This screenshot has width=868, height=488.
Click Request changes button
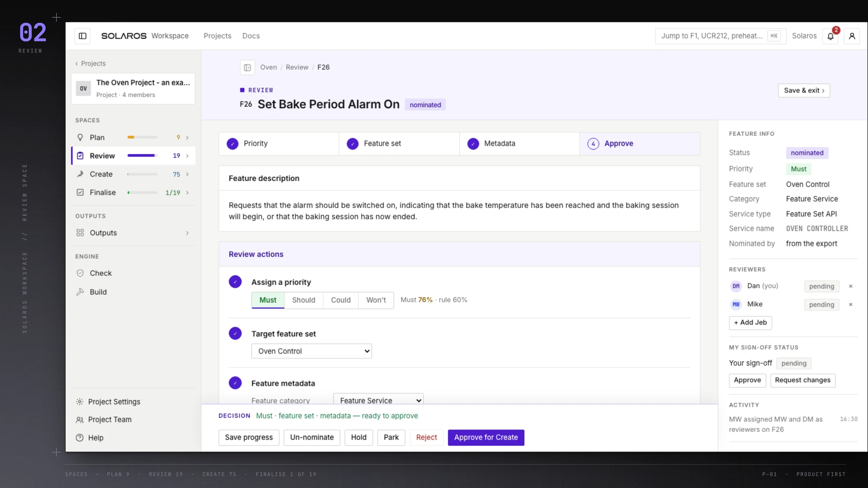(x=803, y=380)
